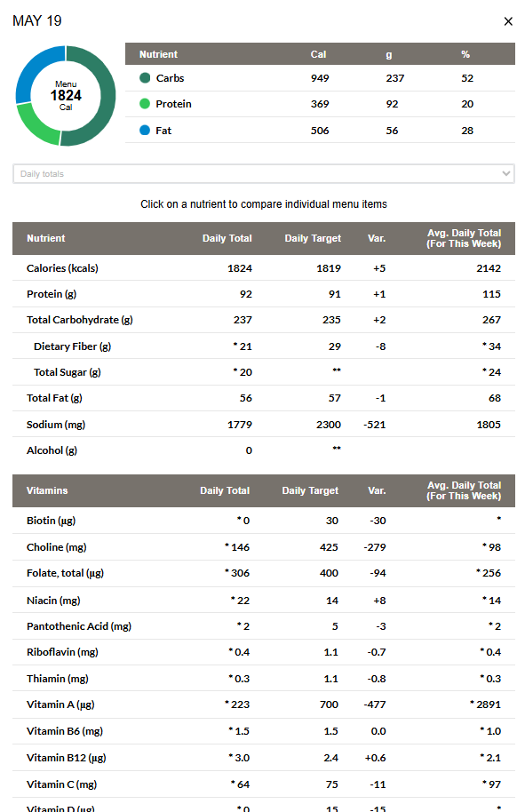525x812 pixels.
Task: Select Total Carbohydrate (g) nutrient
Action: [x=264, y=320]
